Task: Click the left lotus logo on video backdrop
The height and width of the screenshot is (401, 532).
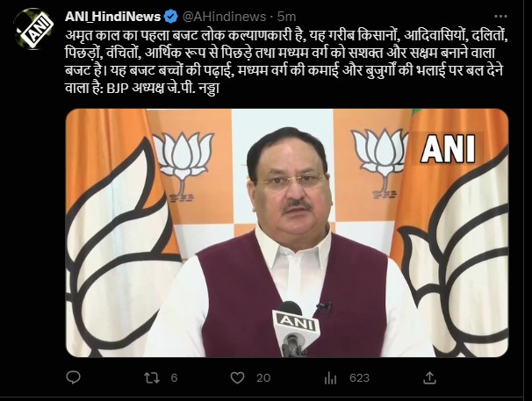Action: 183,165
